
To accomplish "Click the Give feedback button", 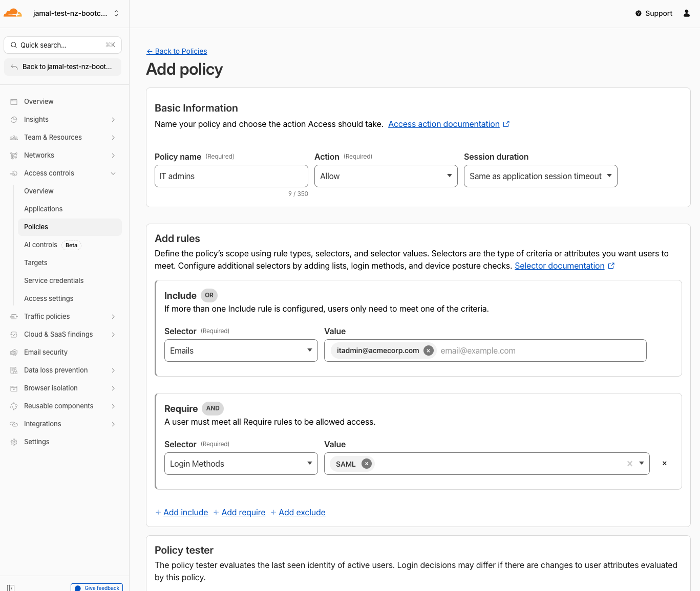I will pos(97,587).
